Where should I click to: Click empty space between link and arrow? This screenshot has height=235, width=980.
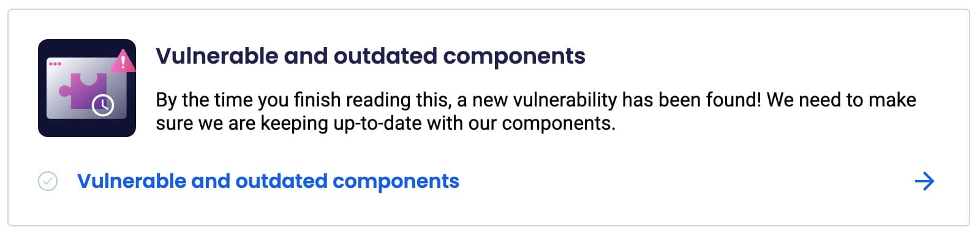[x=686, y=181]
